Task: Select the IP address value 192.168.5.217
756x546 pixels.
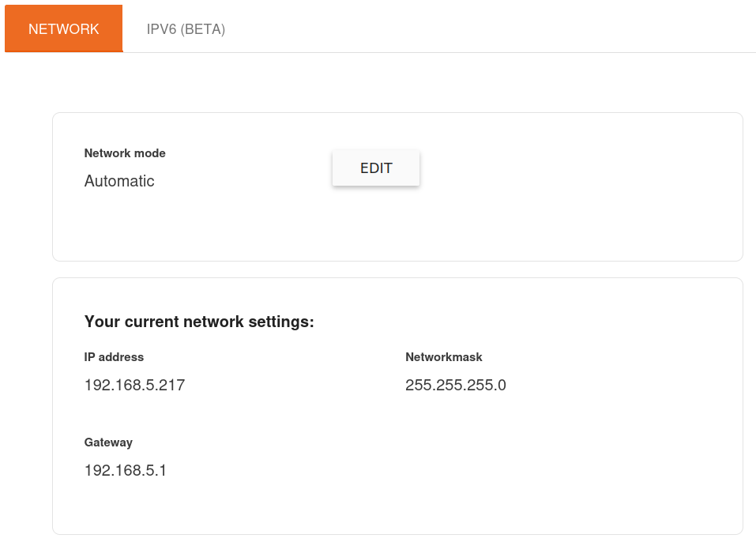Action: (134, 386)
